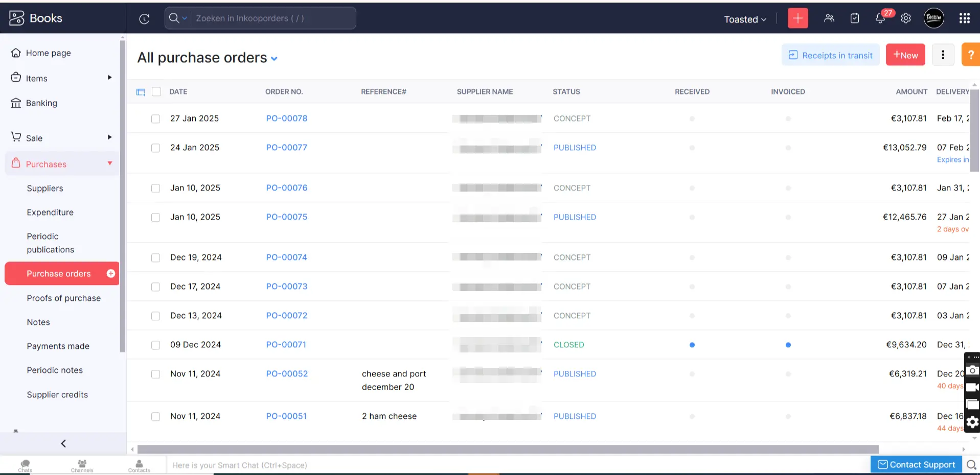Open Payments made from the sidebar
Viewport: 980px width, 475px height.
(58, 346)
